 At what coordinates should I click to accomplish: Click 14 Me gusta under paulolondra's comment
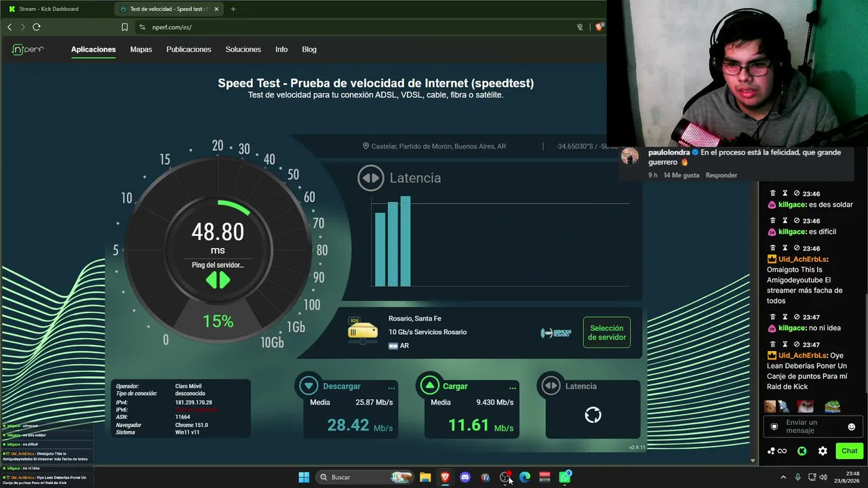click(x=682, y=175)
